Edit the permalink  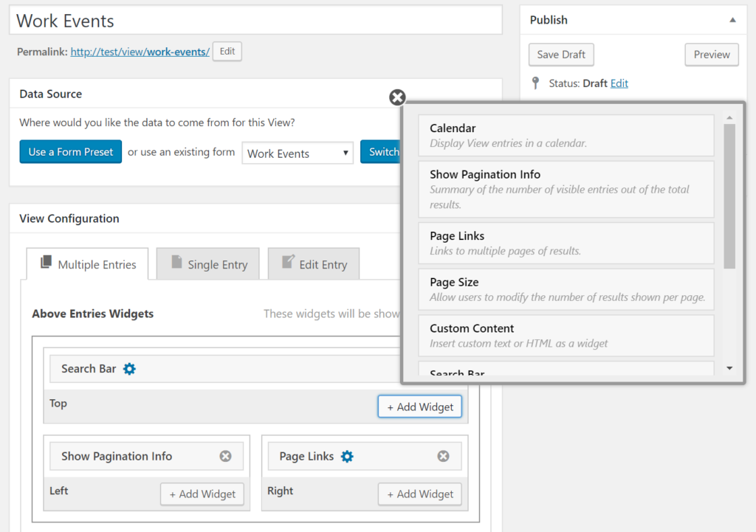(227, 51)
